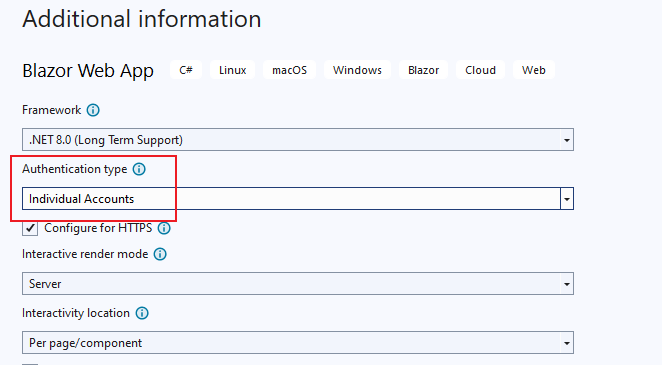This screenshot has width=662, height=365.
Task: Click the Framework label
Action: (x=52, y=110)
